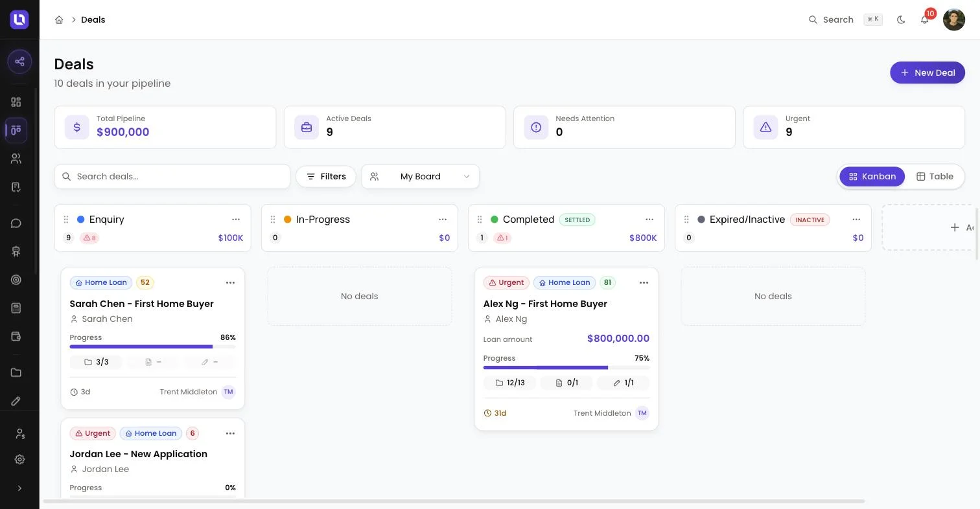
Task: Switch to Kanban view
Action: pos(872,176)
